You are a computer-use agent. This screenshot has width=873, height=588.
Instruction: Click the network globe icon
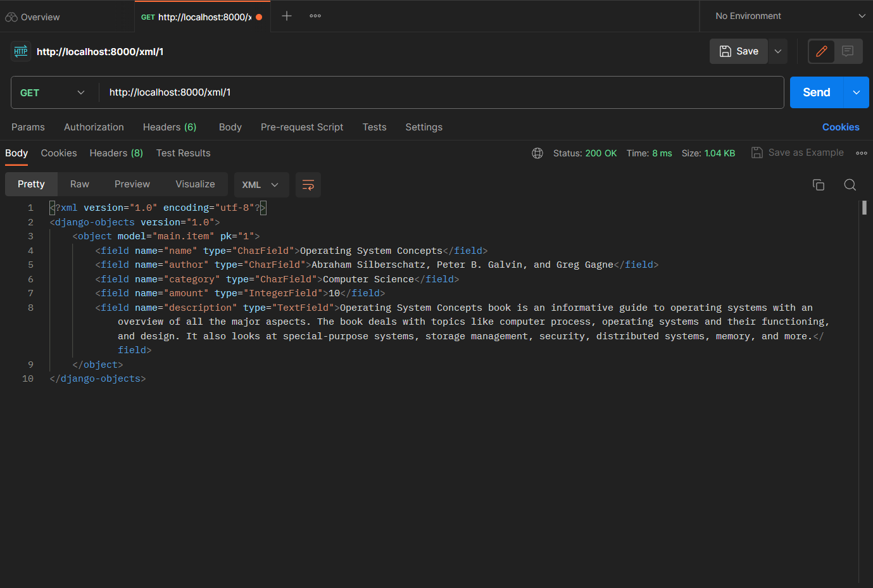coord(537,153)
